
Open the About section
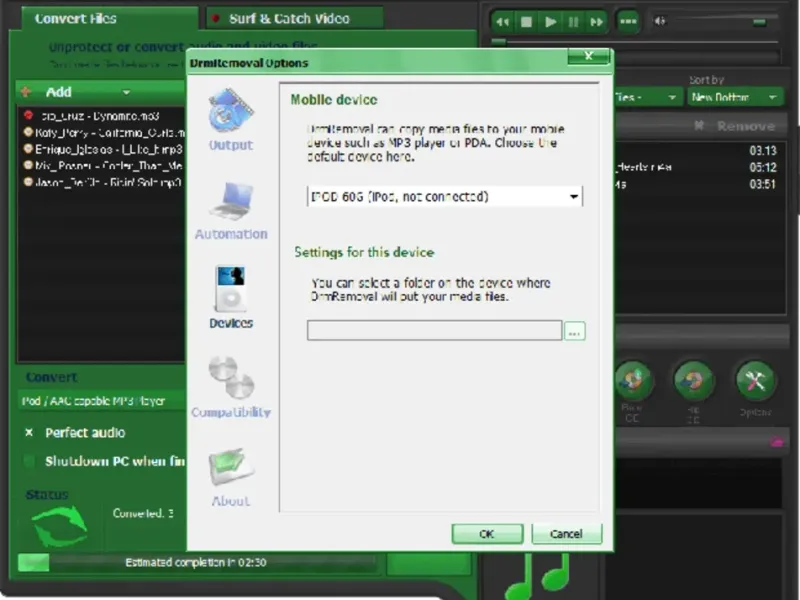[x=231, y=477]
